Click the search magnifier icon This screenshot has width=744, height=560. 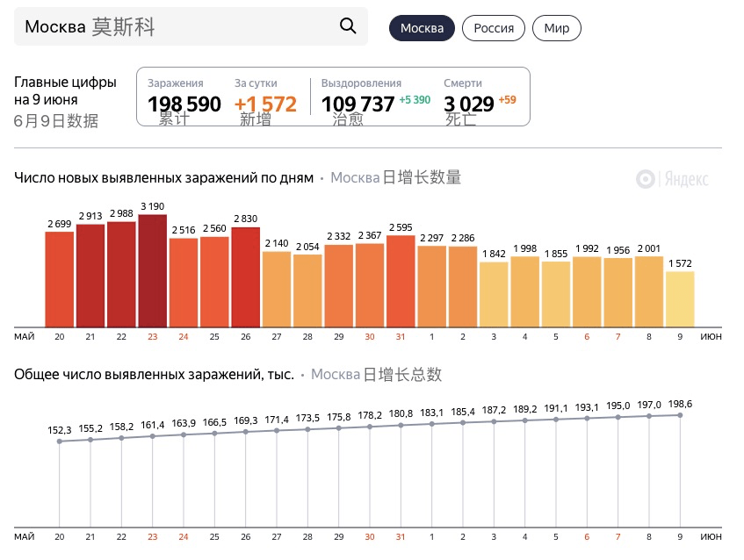click(348, 26)
